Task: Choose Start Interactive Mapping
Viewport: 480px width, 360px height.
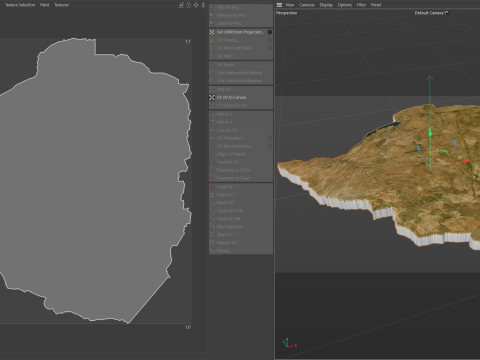Action: point(241,73)
